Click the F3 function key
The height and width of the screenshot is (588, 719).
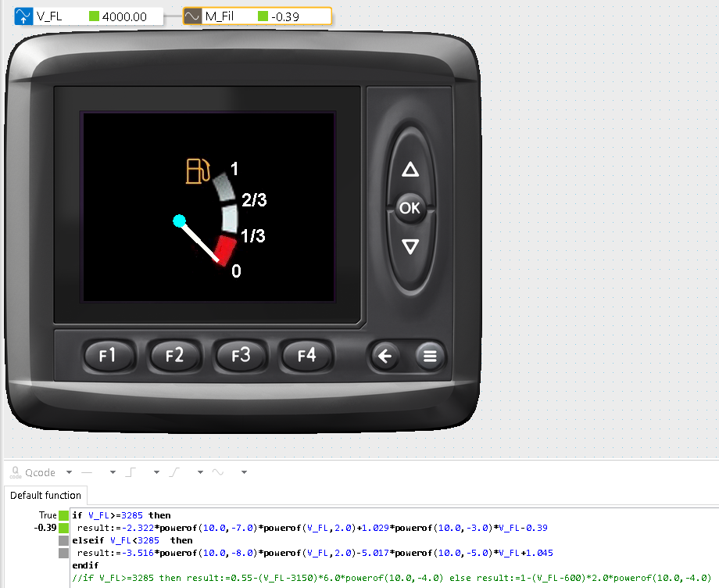pyautogui.click(x=241, y=356)
